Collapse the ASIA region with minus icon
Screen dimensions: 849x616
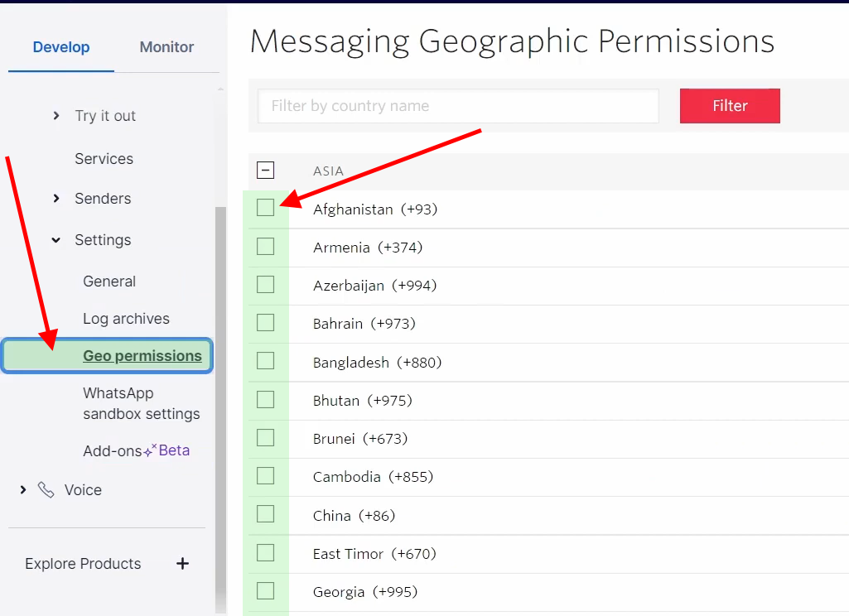265,171
